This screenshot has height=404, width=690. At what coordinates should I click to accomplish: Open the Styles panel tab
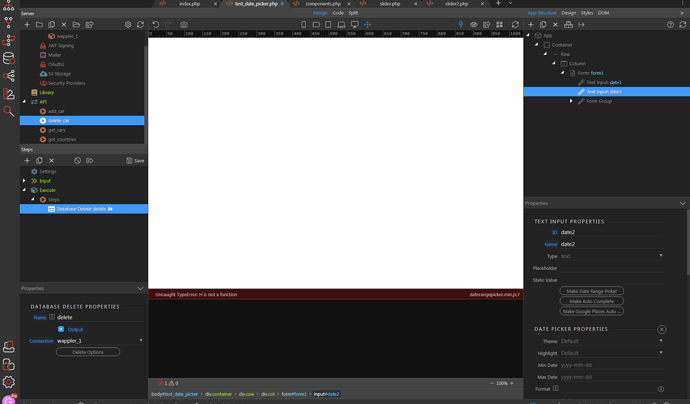pos(587,13)
